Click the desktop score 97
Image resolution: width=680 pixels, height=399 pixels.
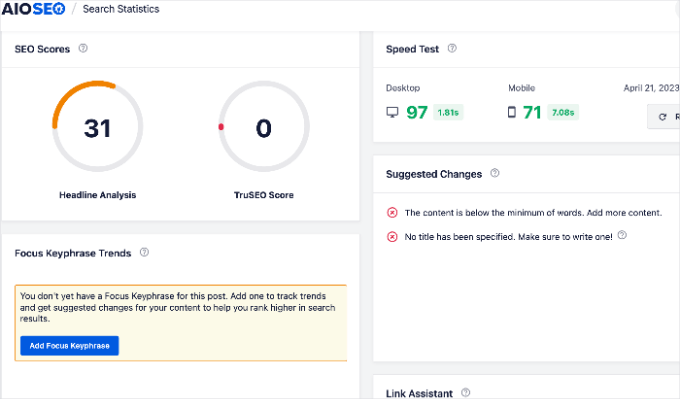(417, 112)
